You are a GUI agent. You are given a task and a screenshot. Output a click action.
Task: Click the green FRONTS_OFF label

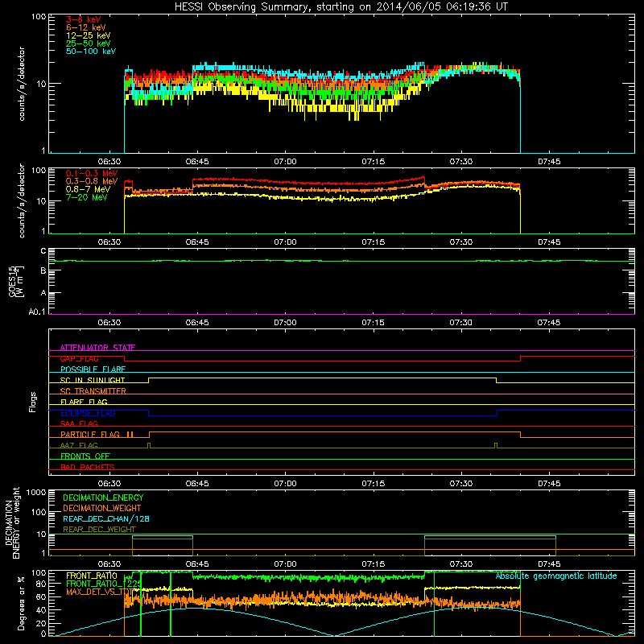[85, 456]
